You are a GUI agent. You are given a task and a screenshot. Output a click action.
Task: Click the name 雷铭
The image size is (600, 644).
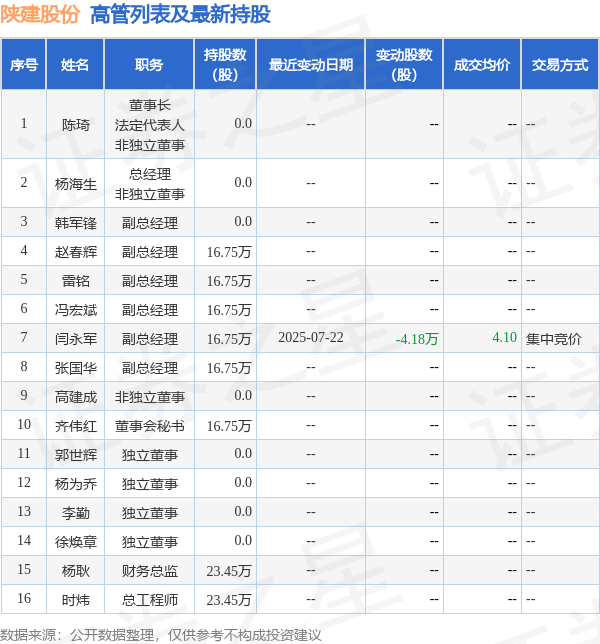pos(76,281)
